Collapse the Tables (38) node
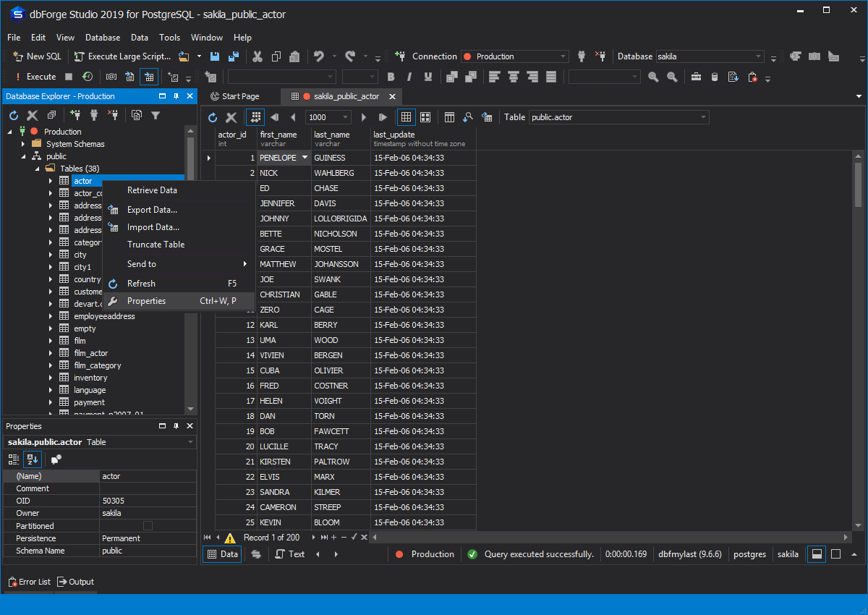 click(37, 168)
